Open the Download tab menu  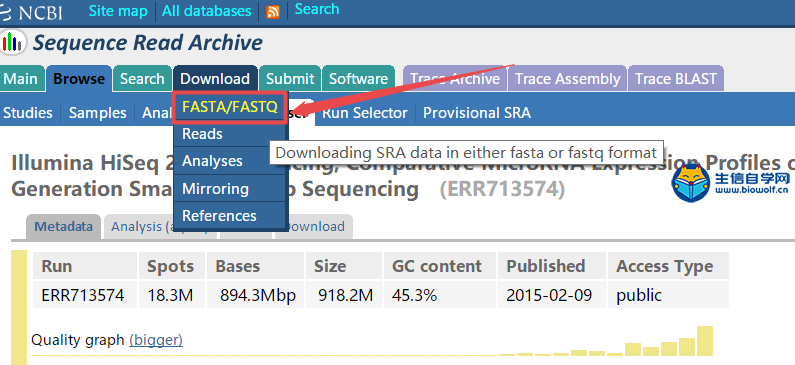click(x=215, y=79)
